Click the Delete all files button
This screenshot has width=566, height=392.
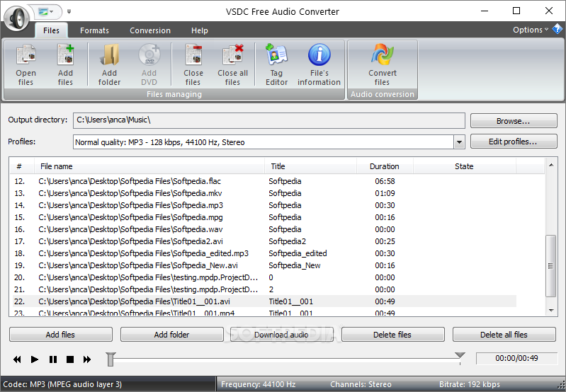point(504,335)
